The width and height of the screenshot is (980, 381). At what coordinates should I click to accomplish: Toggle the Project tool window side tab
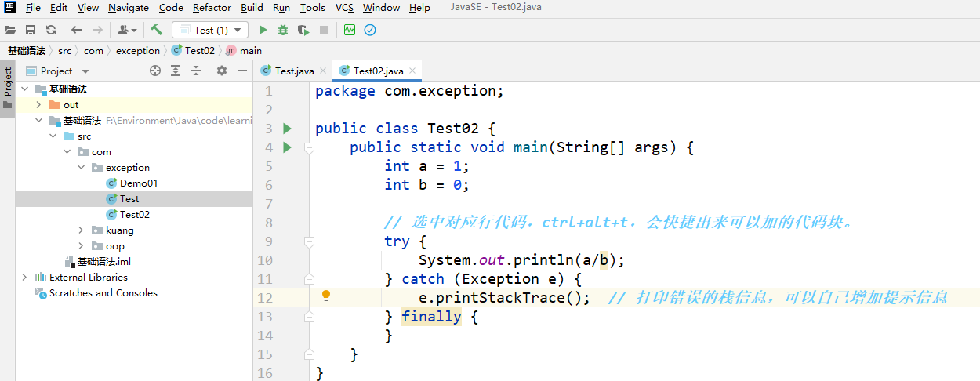click(x=8, y=89)
